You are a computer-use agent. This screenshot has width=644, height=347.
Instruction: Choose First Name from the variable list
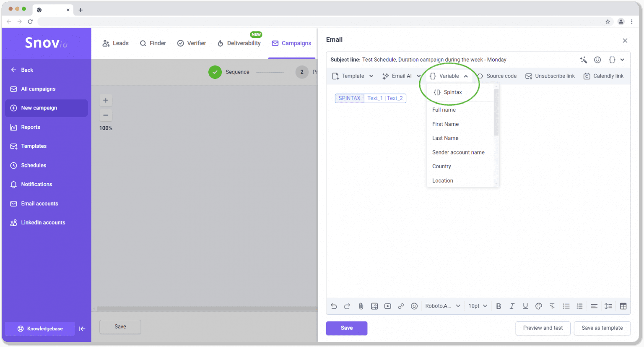(445, 124)
